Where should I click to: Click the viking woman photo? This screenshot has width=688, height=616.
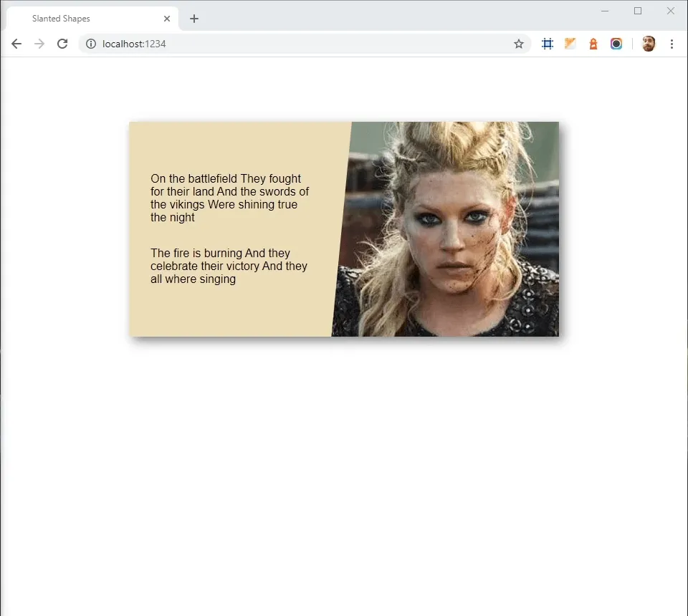459,229
